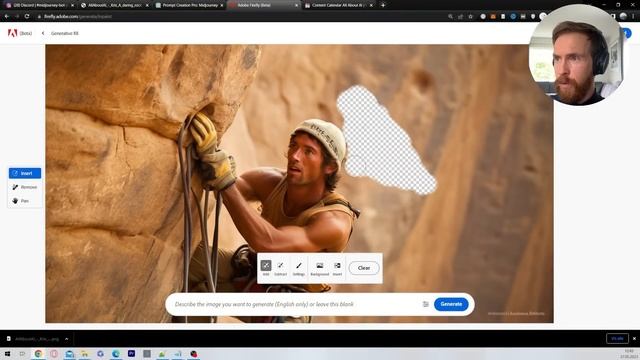Viewport: 640px width, 360px height.
Task: Click the browser back arrow
Action: click(x=7, y=16)
